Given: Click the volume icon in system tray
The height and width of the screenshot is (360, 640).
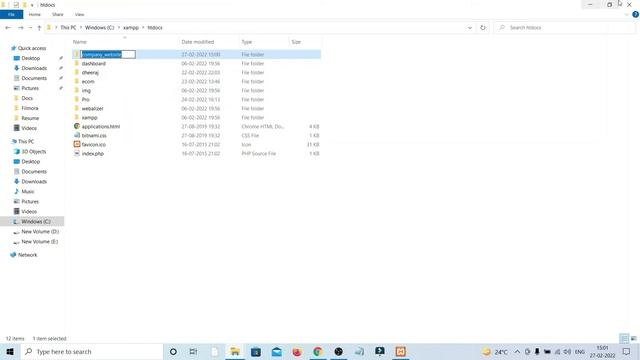Looking at the screenshot, I should (x=567, y=351).
